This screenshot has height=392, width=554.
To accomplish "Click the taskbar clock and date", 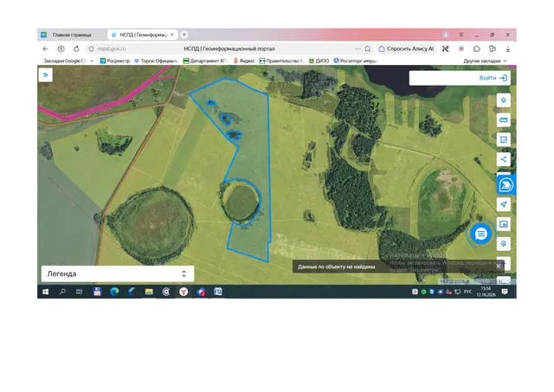I will pyautogui.click(x=486, y=292).
